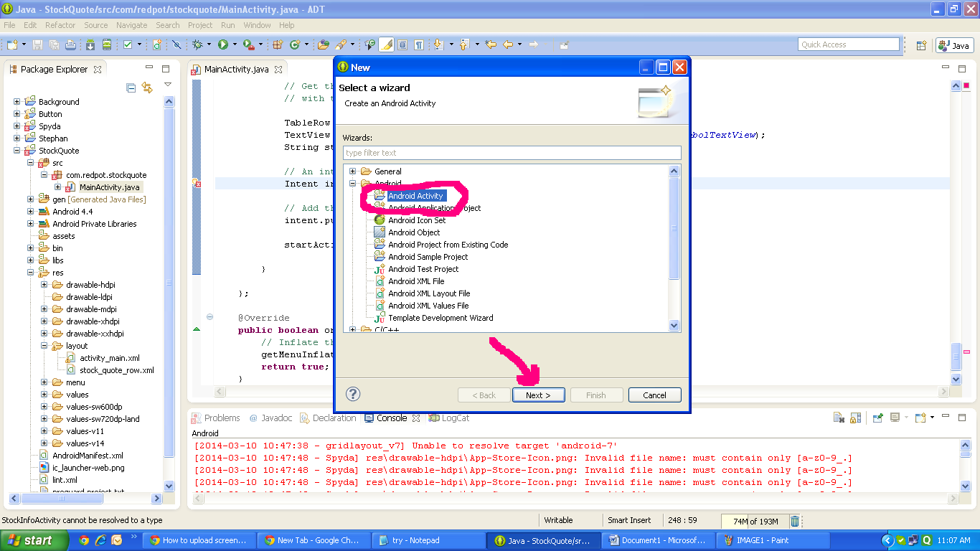This screenshot has width=980, height=551.
Task: Open the Android Virtual Device Manager icon
Action: pos(107,44)
